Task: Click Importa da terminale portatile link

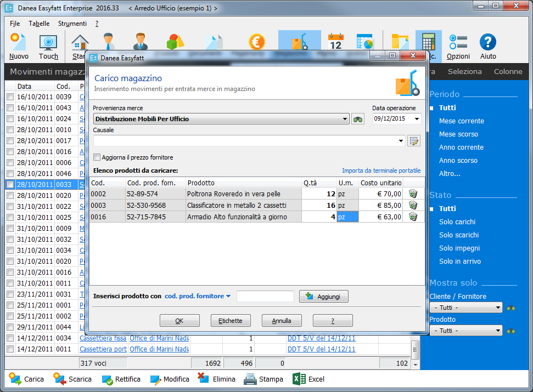Action: tap(381, 171)
